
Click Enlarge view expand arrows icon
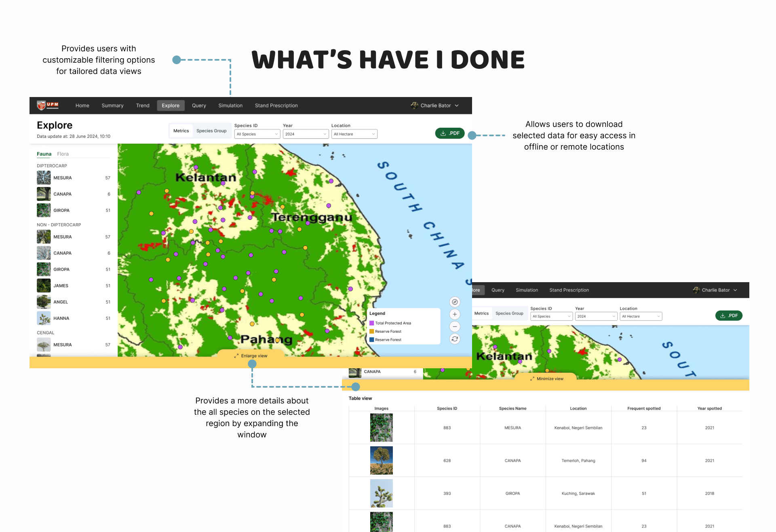(x=236, y=356)
